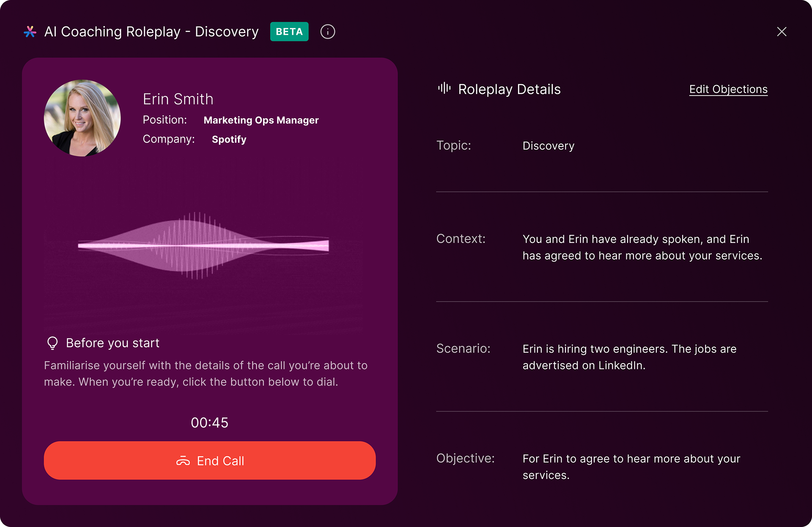Click the Scenario text about hiring engineers
The height and width of the screenshot is (527, 812).
(x=629, y=357)
